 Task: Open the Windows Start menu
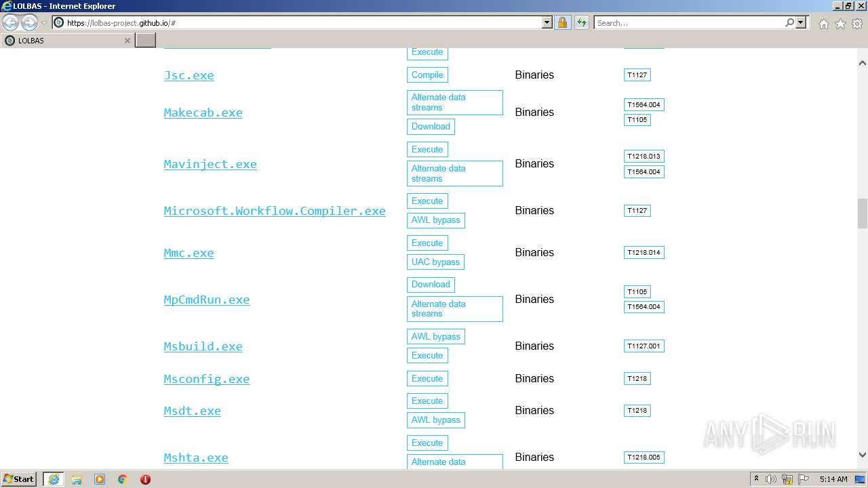click(19, 479)
